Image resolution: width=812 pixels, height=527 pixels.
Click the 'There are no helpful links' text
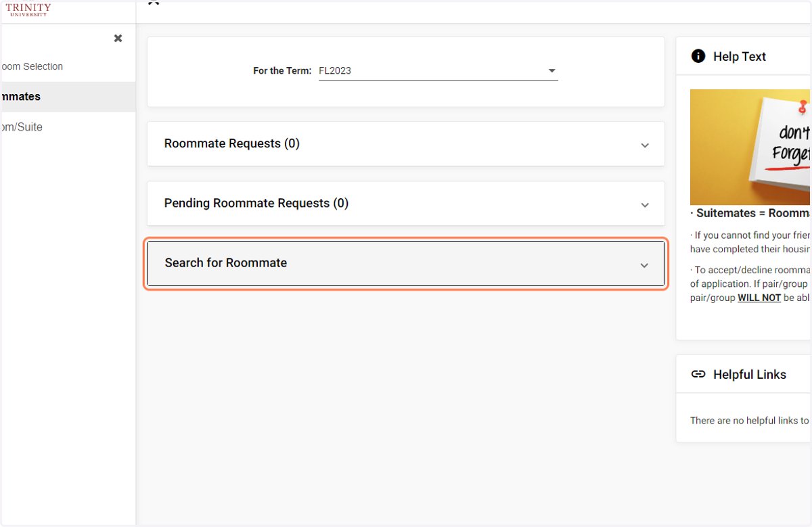tap(750, 420)
